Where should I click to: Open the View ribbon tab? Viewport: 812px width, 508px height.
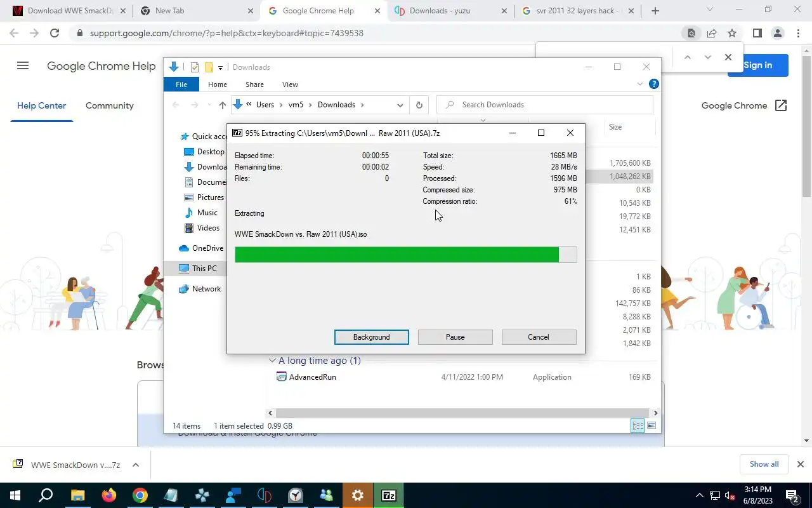(290, 84)
